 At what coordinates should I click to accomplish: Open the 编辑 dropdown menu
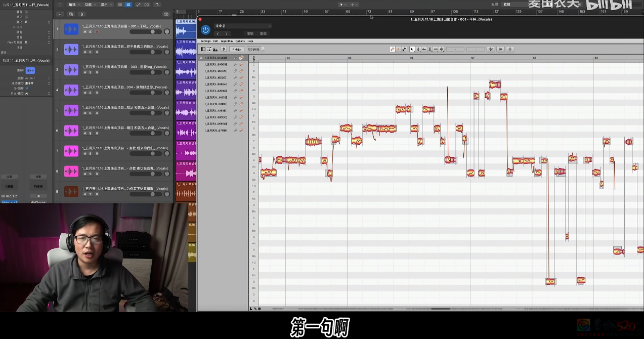point(74,5)
